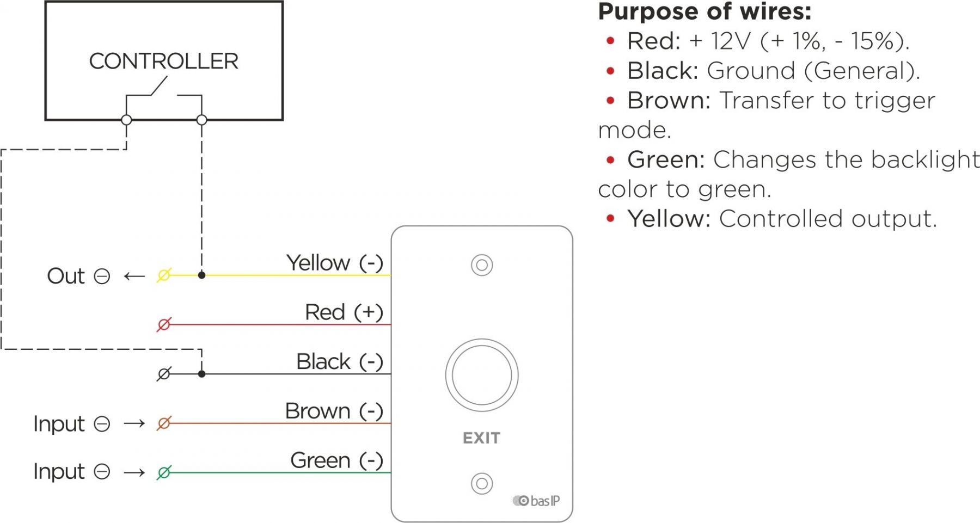
Task: Click the EXIT label on the panel
Action: tap(482, 438)
